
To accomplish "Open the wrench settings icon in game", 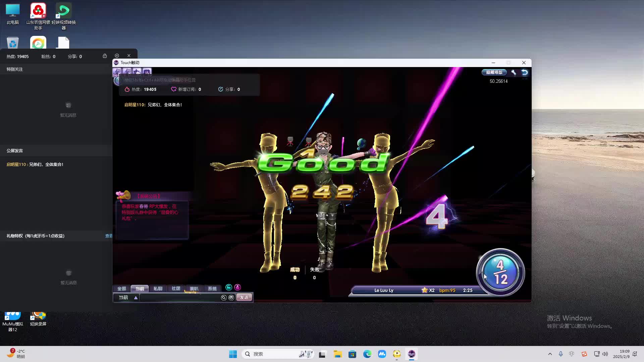I will (x=514, y=72).
